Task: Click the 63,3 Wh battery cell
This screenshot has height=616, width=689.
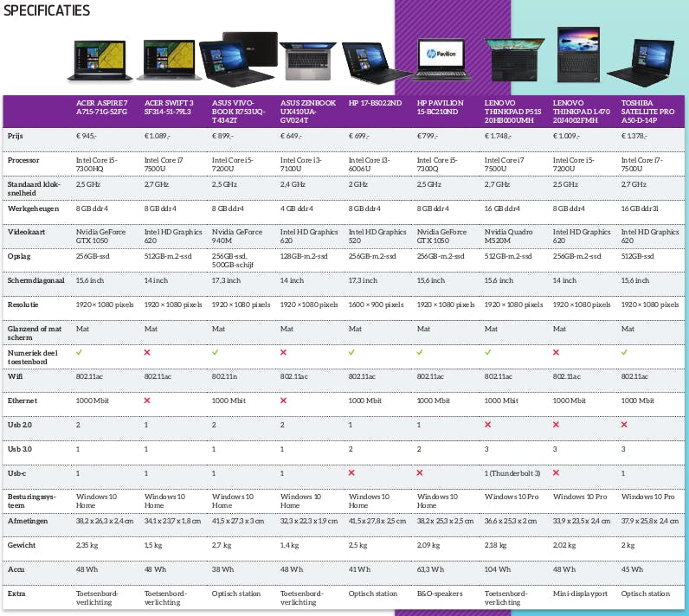Action: point(430,569)
